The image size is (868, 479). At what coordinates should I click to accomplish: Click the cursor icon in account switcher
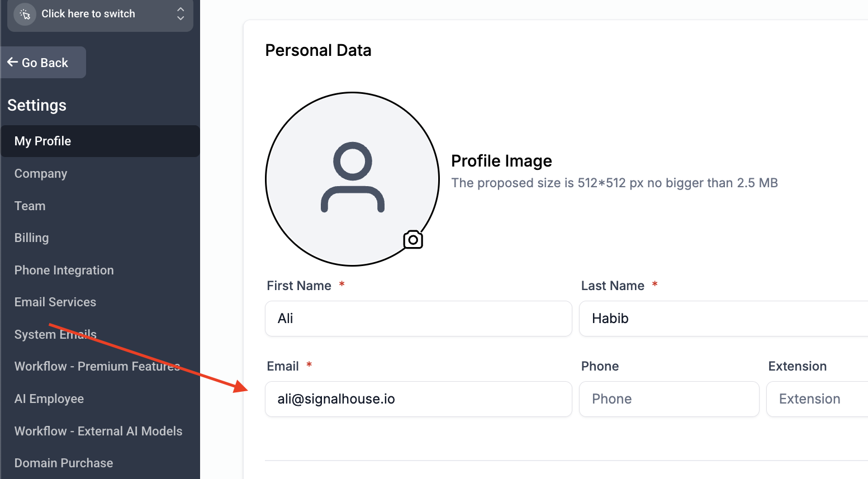click(x=25, y=14)
